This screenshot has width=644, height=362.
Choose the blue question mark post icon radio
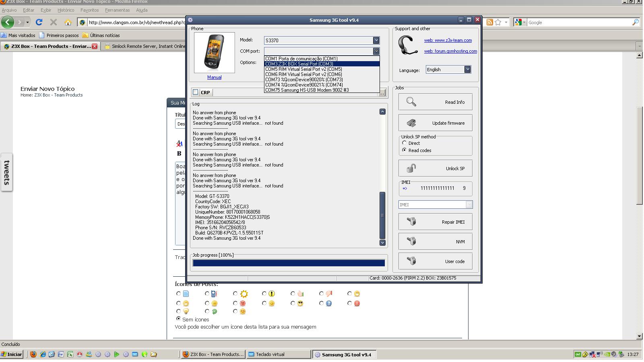tap(321, 303)
